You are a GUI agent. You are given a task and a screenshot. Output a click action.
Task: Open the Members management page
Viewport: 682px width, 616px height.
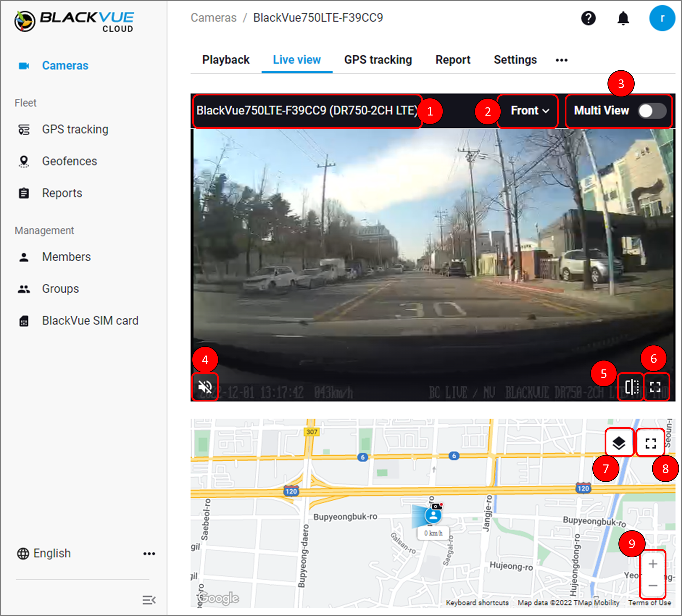66,257
